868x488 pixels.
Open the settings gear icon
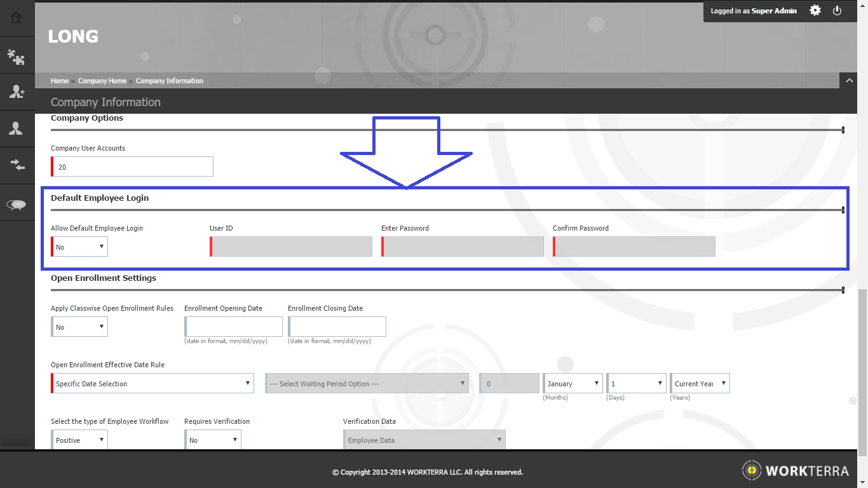pyautogui.click(x=815, y=11)
